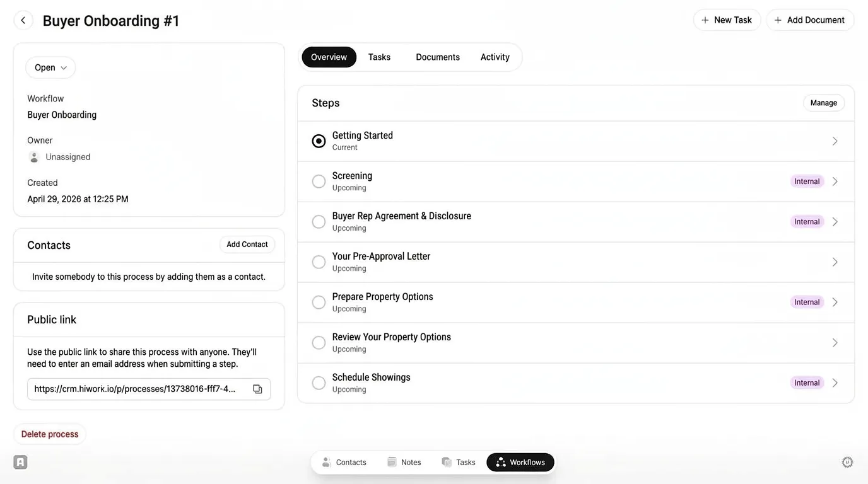Select the Prepare Property Options step circle
This screenshot has width=868, height=484.
click(319, 302)
